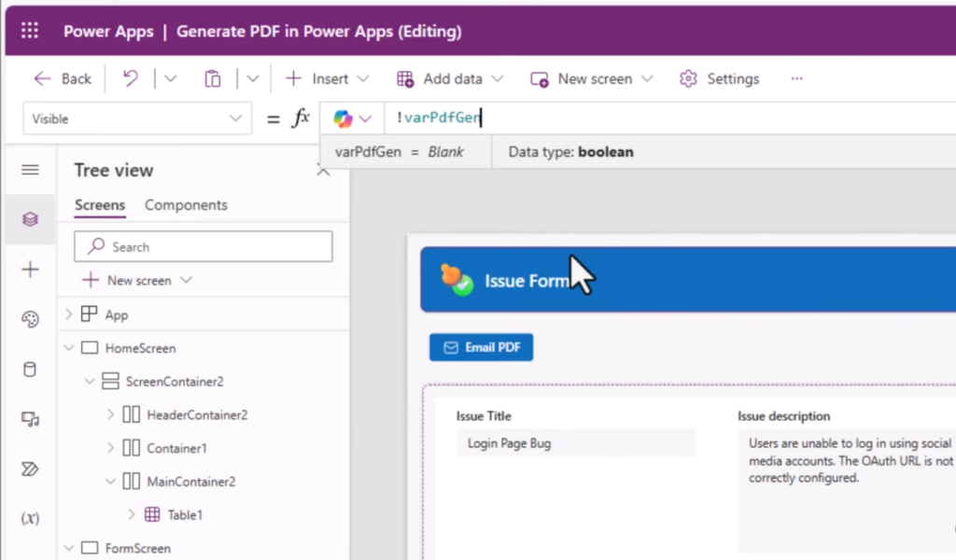The height and width of the screenshot is (560, 956).
Task: Click the Undo icon in toolbar
Action: pyautogui.click(x=131, y=78)
